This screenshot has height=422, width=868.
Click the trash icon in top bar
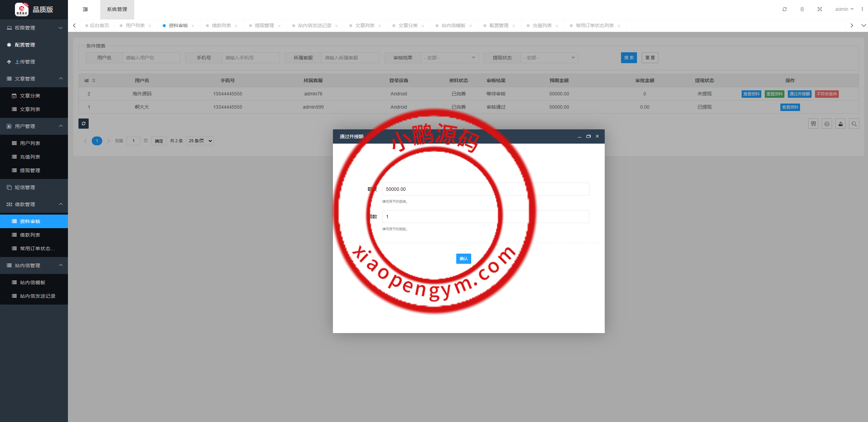[x=802, y=9]
